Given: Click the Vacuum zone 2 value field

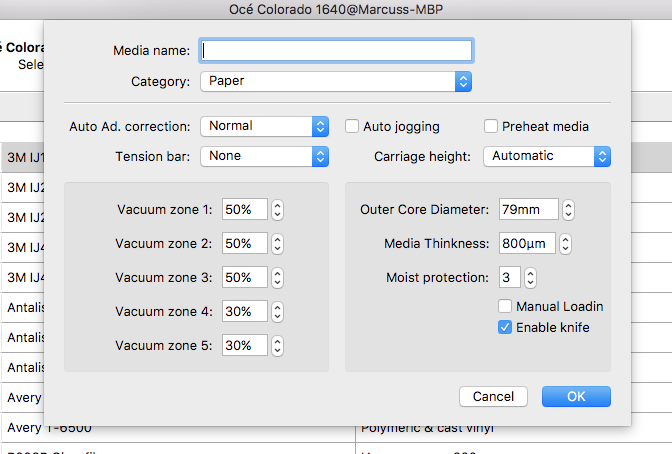Looking at the screenshot, I should pos(245,244).
